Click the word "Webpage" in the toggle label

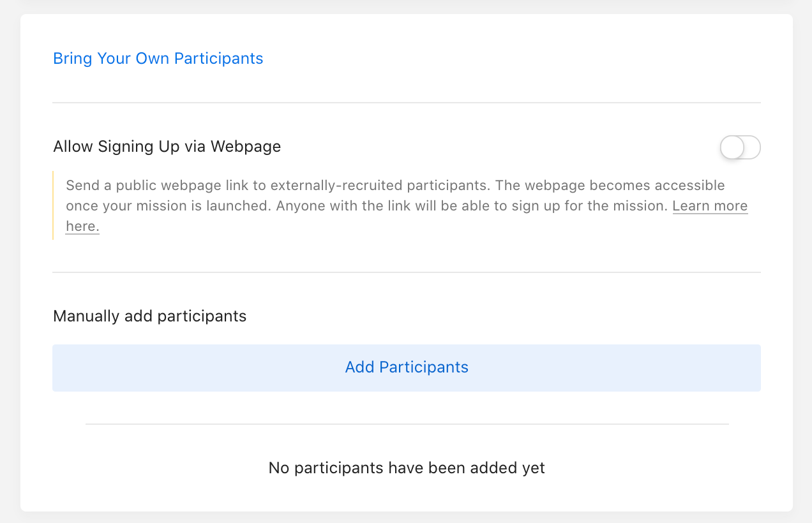click(x=246, y=147)
